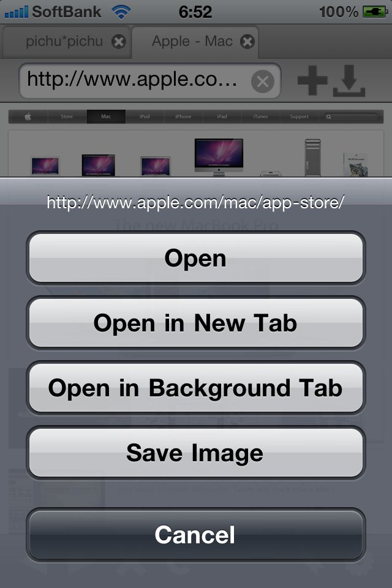The image size is (392, 588).
Task: Tap Save Image option
Action: point(196,453)
